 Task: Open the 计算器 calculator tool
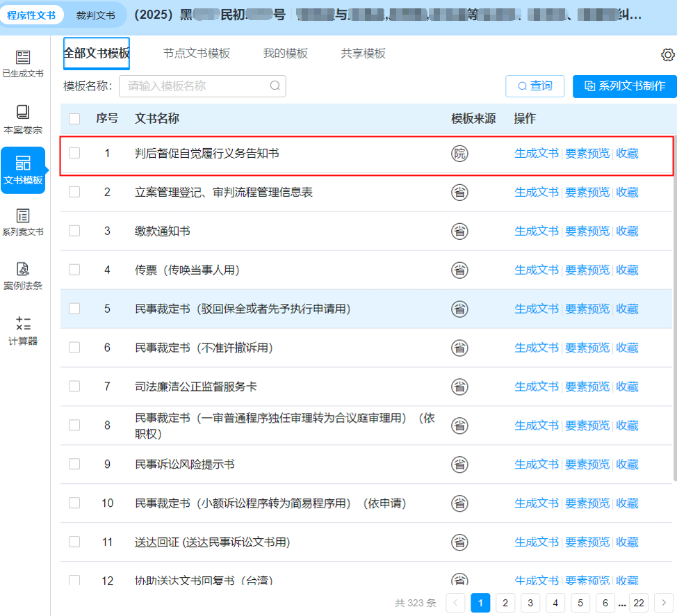pos(23,331)
